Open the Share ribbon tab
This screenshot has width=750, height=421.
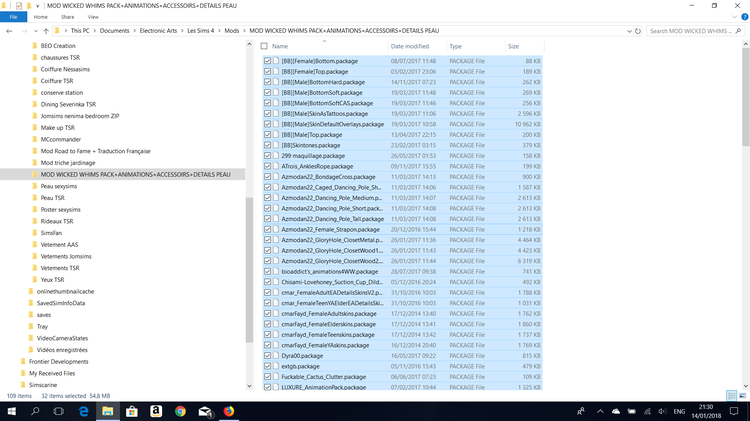67,17
